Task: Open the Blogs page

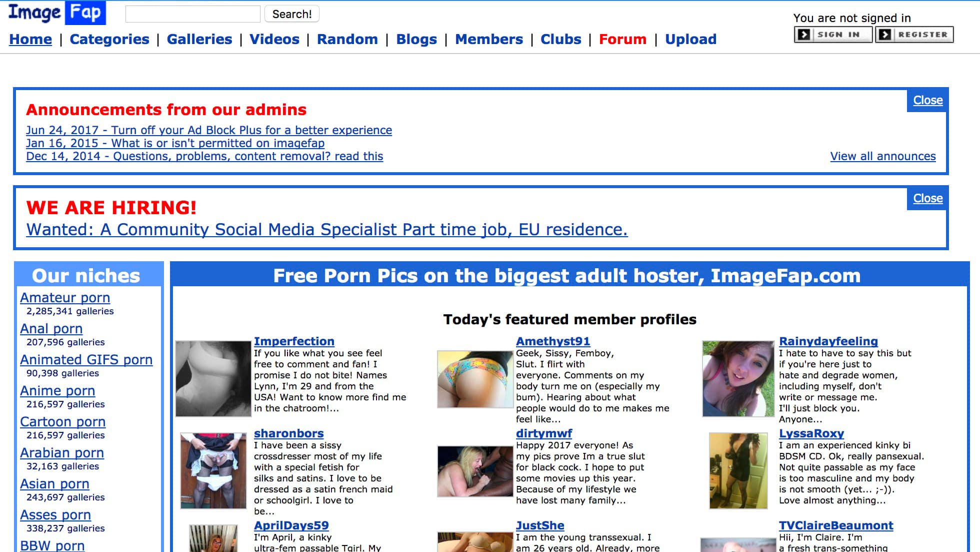Action: (416, 39)
